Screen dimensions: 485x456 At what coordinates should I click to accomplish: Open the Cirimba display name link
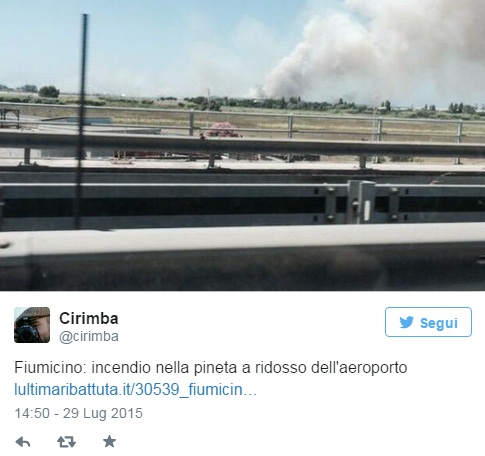(x=89, y=318)
